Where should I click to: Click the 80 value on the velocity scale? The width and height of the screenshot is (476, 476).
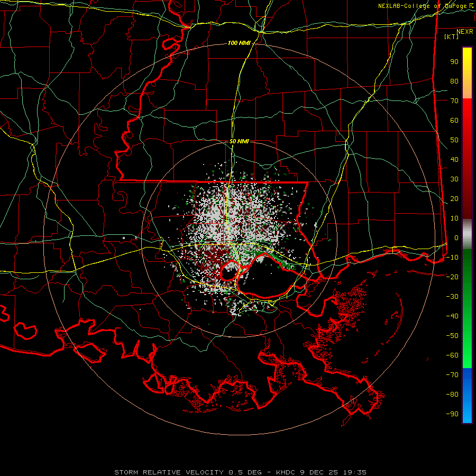[x=454, y=81]
